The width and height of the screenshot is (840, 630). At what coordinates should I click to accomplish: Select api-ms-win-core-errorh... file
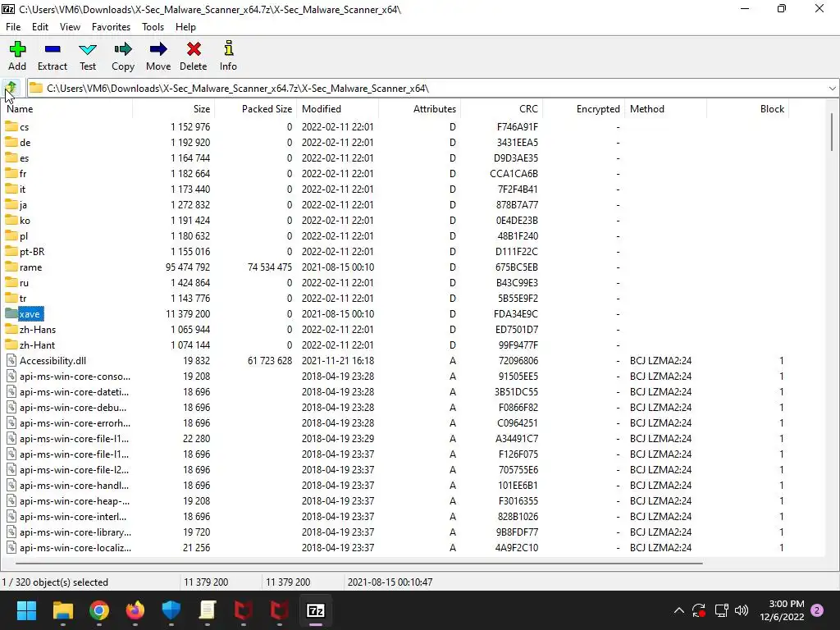(75, 422)
